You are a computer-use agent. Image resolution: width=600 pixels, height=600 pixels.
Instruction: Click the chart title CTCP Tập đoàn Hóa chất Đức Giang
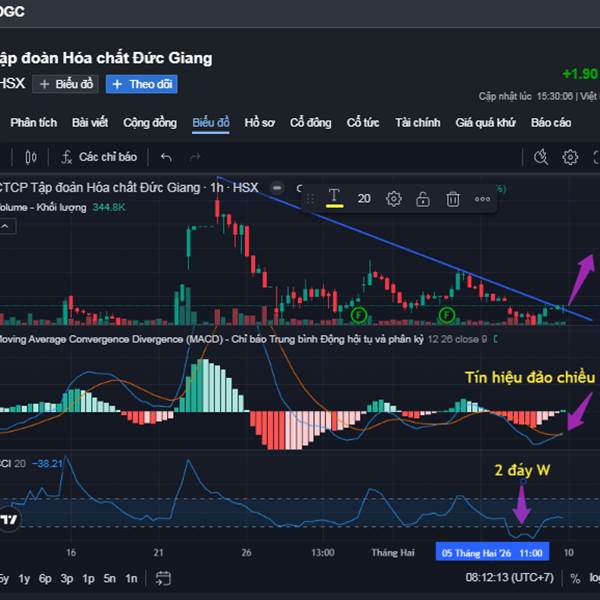pos(100,188)
